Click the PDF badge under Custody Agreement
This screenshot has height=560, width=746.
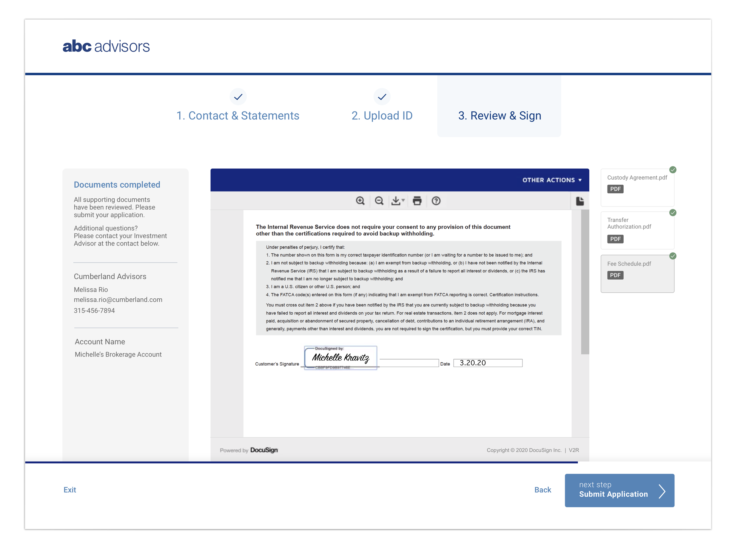615,189
